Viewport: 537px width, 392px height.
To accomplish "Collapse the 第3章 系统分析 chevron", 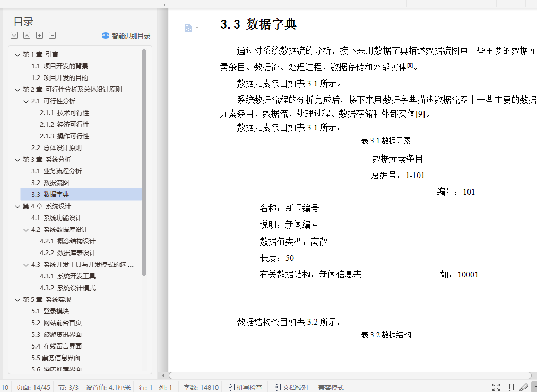I will [18, 160].
